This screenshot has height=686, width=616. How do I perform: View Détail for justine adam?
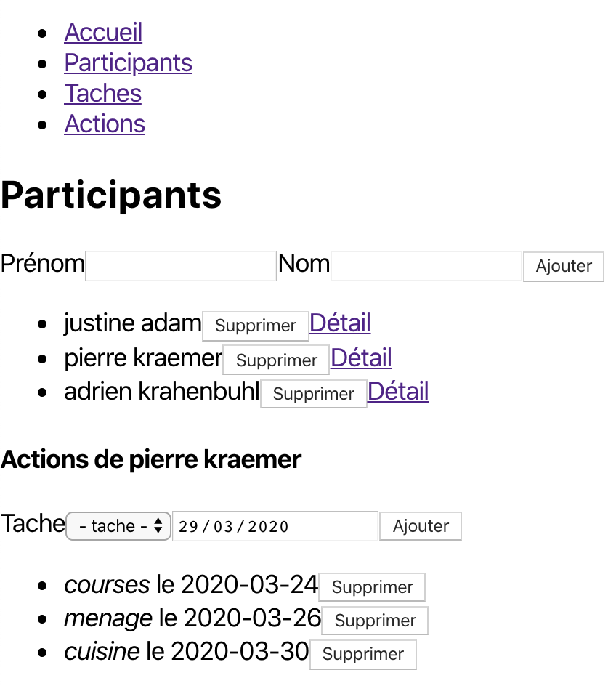click(x=340, y=323)
